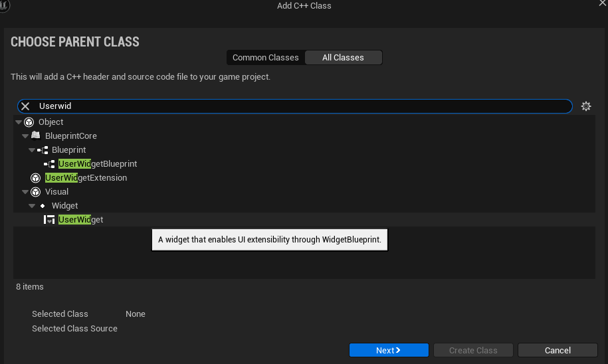The image size is (608, 364).
Task: Collapse the Visual tree node
Action: click(x=25, y=192)
